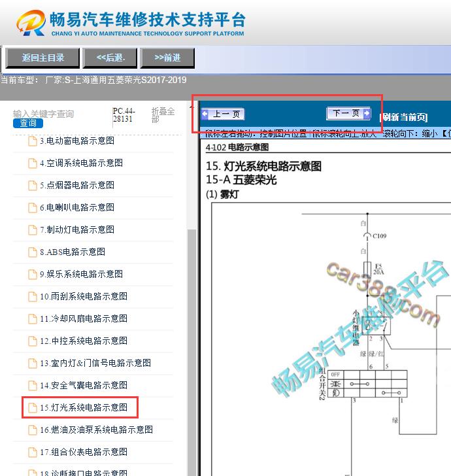Click document icon beside 12.中控系统电路示意图

click(33, 341)
